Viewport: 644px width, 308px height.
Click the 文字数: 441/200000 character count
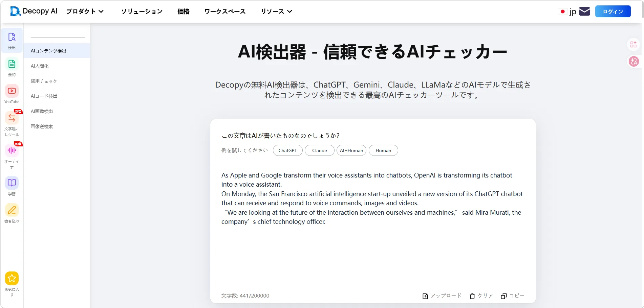(x=245, y=296)
